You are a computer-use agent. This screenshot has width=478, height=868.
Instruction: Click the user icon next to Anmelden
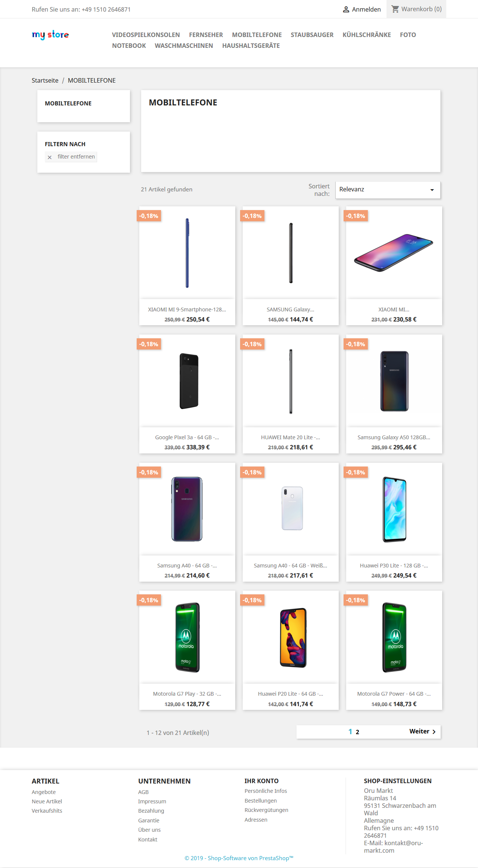(x=346, y=9)
